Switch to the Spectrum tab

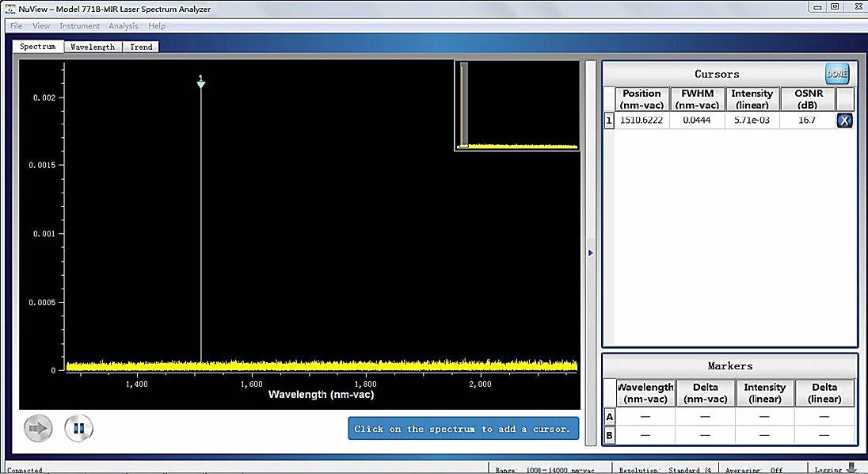click(x=38, y=47)
